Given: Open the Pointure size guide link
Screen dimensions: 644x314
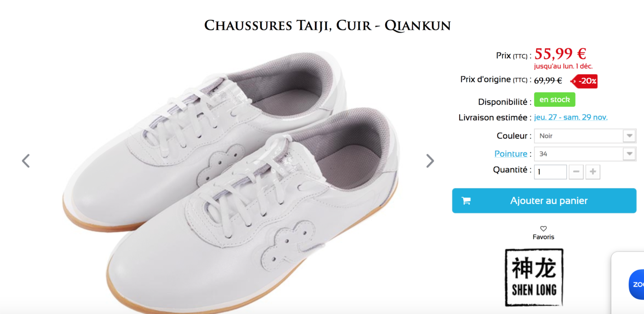Looking at the screenshot, I should [511, 154].
